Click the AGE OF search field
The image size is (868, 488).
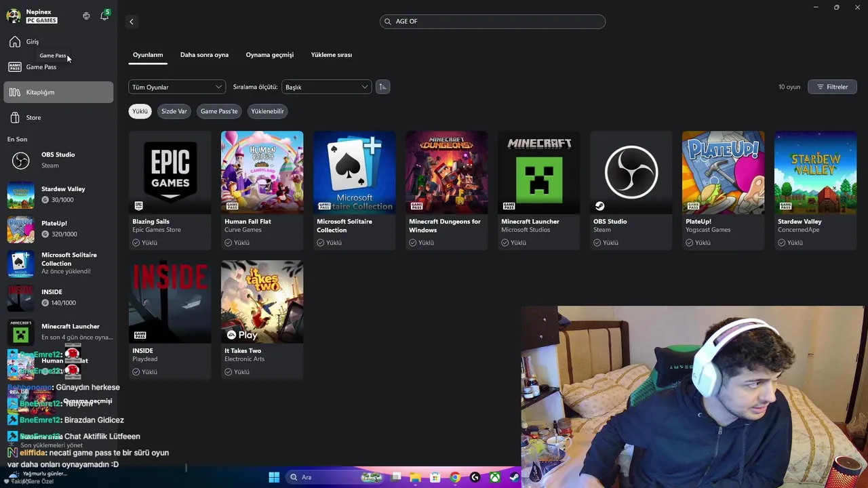(492, 22)
